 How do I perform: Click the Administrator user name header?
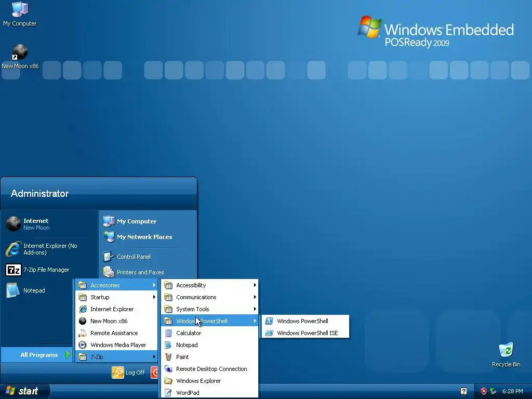[39, 193]
